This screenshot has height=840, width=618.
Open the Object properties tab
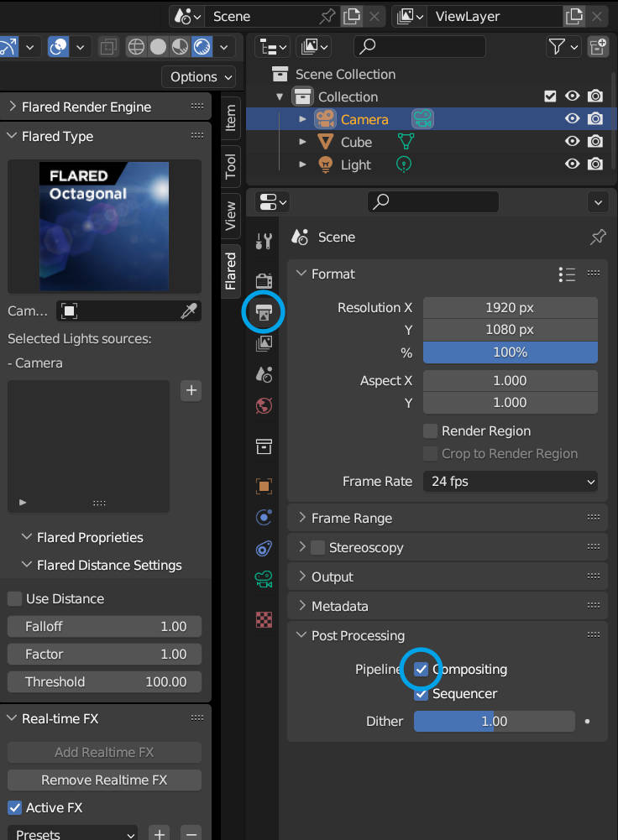tap(264, 487)
